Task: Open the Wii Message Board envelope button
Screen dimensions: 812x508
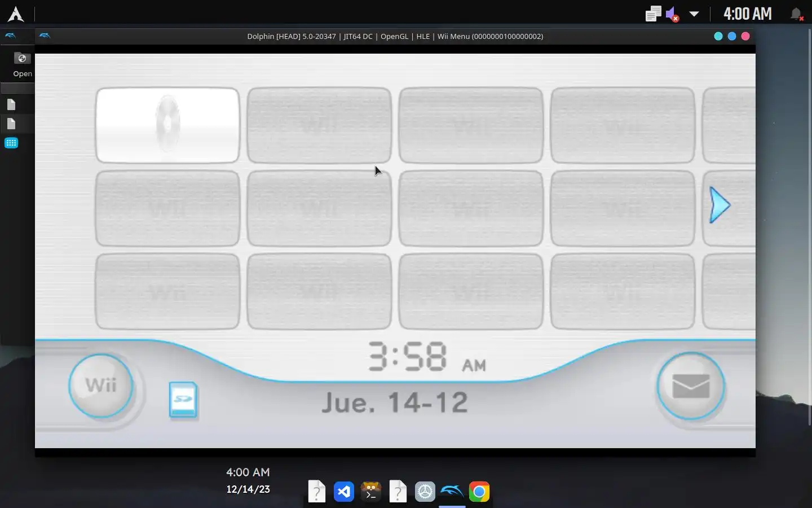Action: tap(691, 386)
